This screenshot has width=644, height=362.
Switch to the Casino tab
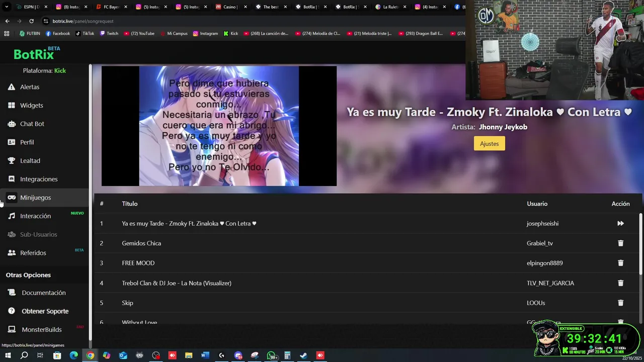pyautogui.click(x=230, y=7)
